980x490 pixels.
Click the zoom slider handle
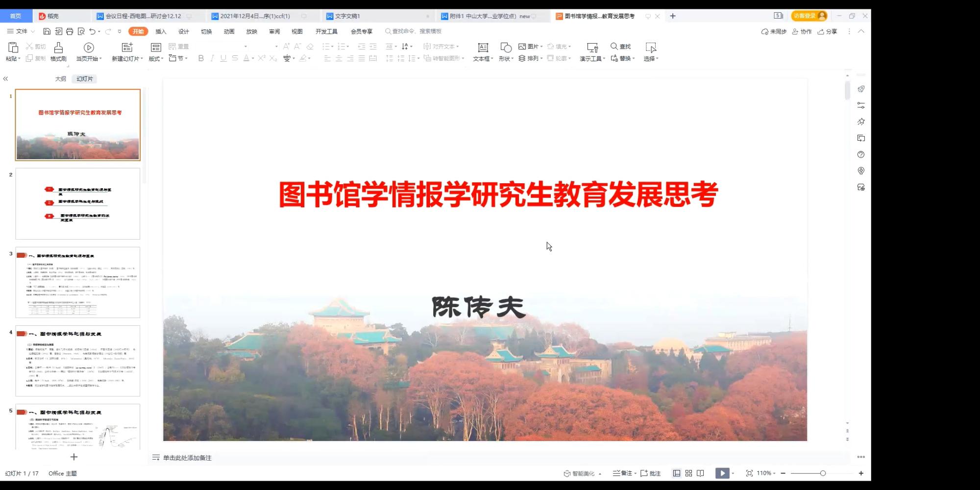[x=823, y=473]
